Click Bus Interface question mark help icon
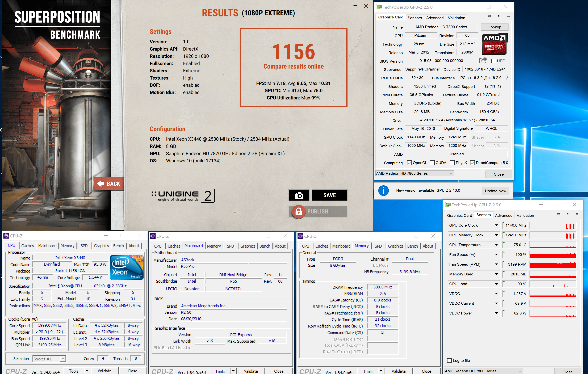 coord(507,78)
